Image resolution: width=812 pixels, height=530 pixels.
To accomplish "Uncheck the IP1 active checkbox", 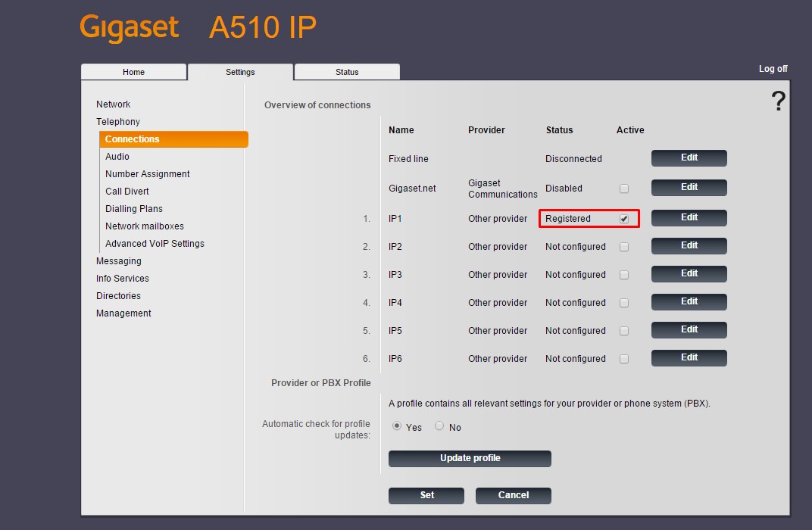I will point(624,219).
